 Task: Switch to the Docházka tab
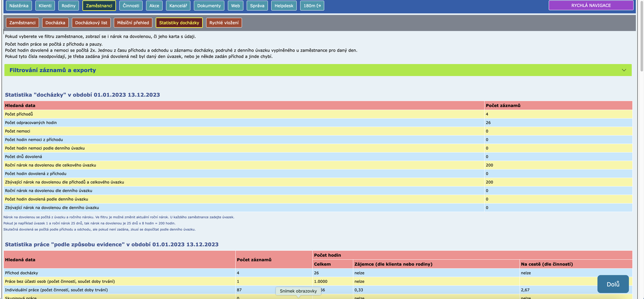55,23
